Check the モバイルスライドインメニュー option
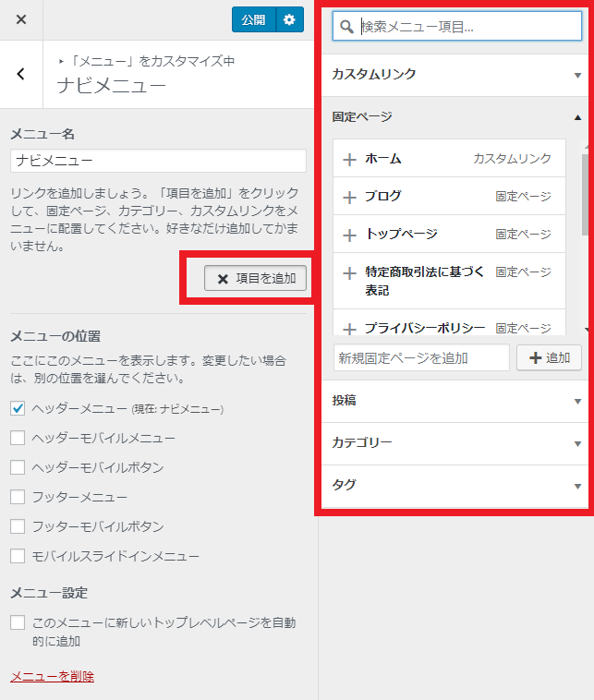The image size is (594, 700). coord(18,556)
